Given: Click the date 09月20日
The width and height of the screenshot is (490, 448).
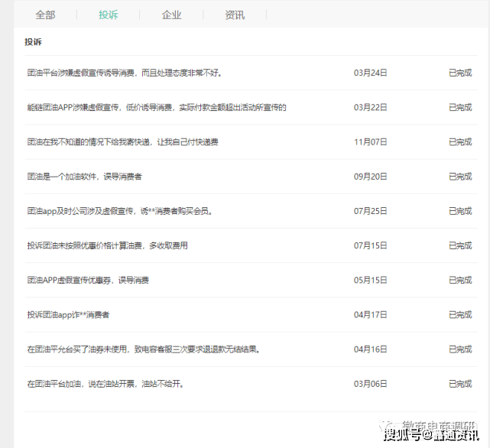Looking at the screenshot, I should pyautogui.click(x=370, y=177).
